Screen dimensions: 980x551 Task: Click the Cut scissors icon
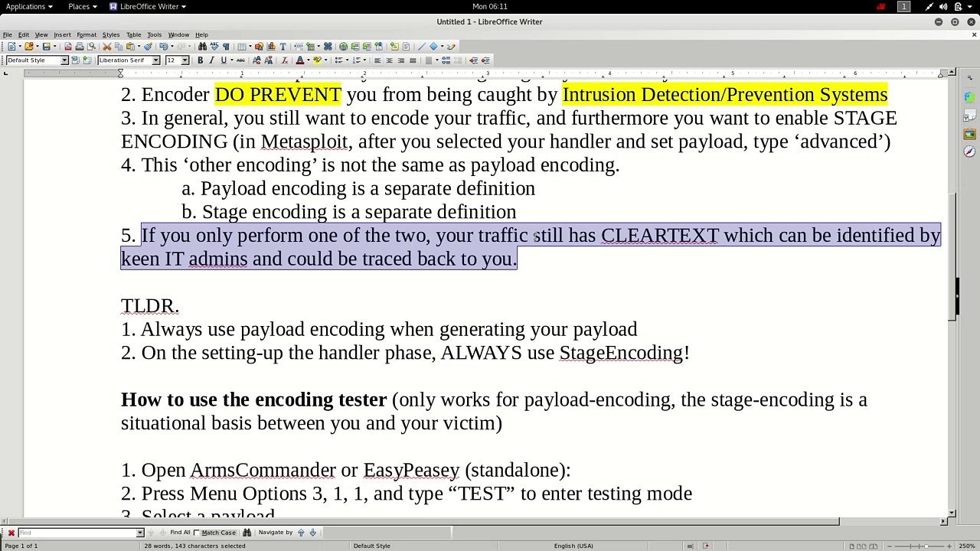click(x=107, y=47)
